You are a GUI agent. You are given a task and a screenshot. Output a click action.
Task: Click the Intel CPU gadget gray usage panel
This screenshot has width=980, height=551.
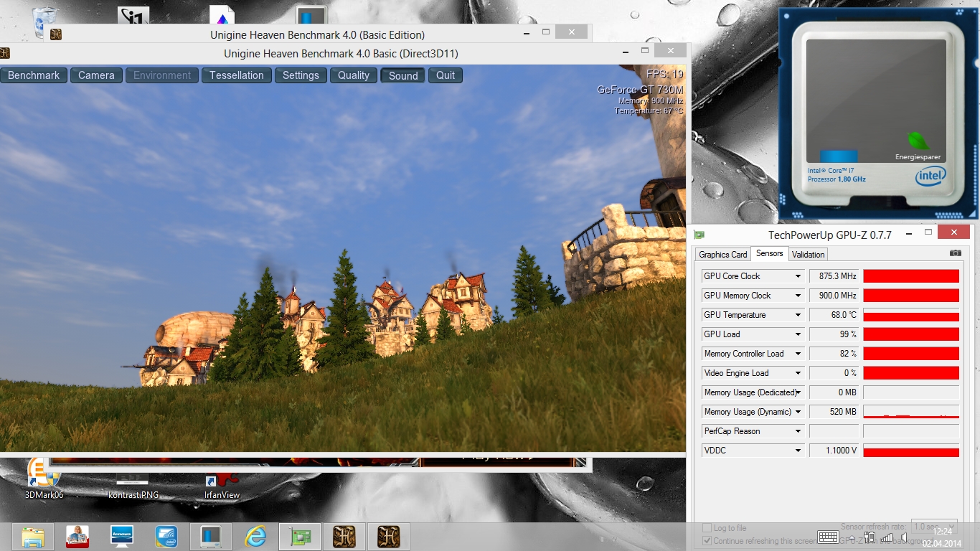pyautogui.click(x=877, y=100)
